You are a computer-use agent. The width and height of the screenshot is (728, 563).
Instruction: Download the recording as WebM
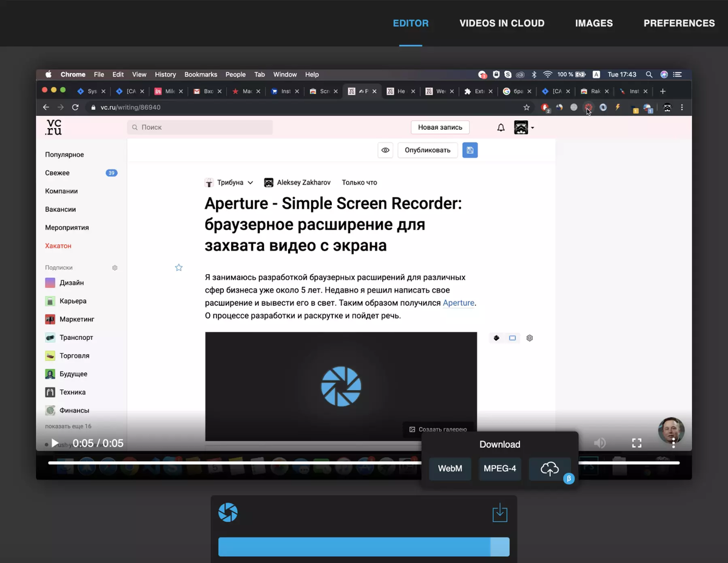pos(450,468)
